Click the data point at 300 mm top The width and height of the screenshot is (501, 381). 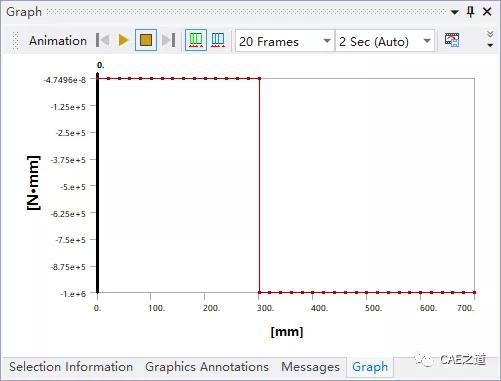(259, 79)
